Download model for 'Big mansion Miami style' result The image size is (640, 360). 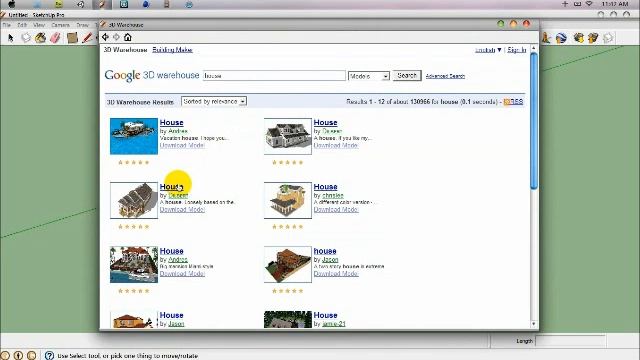[x=182, y=273]
